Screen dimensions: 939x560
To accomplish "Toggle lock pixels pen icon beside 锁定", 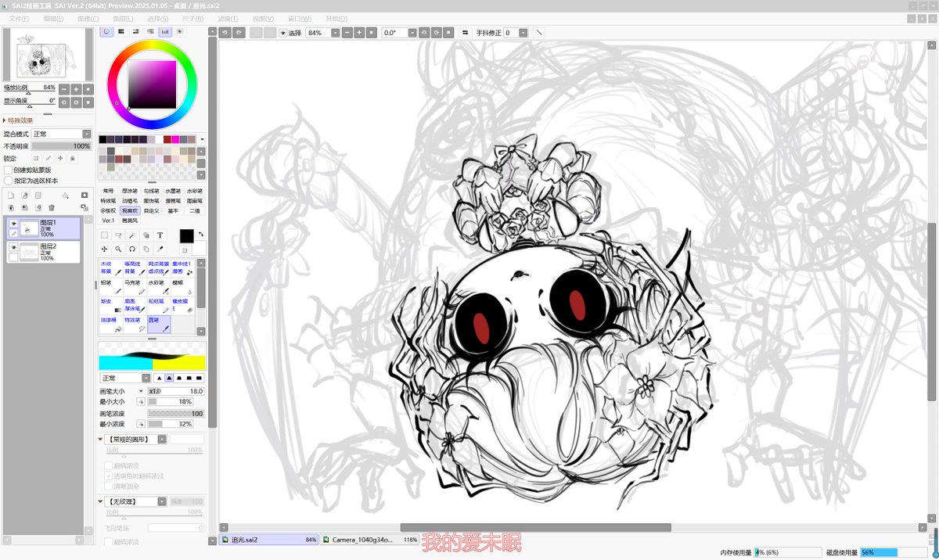I will pos(49,158).
